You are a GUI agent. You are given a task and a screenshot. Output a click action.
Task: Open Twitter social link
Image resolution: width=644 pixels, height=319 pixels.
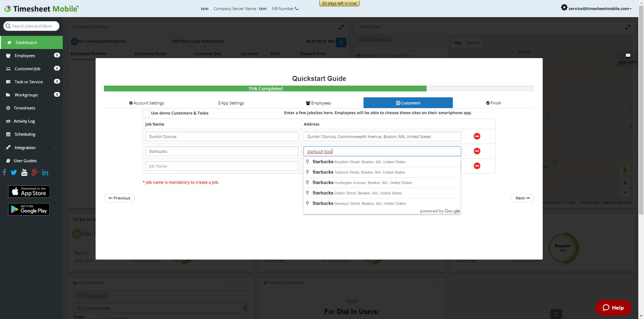pyautogui.click(x=14, y=173)
